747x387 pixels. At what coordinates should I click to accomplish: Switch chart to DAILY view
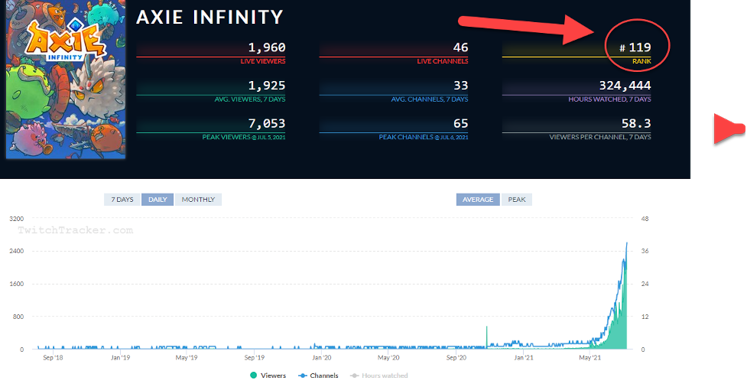pos(157,199)
